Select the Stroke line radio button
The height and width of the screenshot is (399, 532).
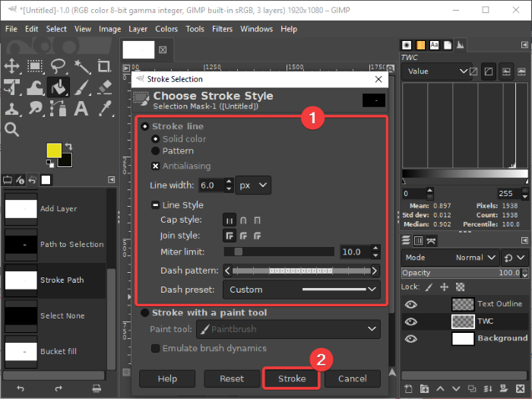[x=145, y=127]
